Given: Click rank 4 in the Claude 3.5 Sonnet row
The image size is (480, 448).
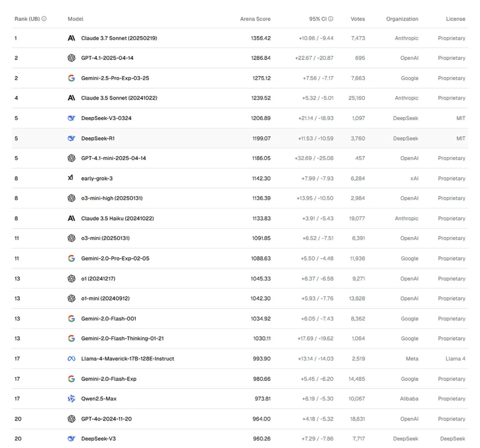Looking at the screenshot, I should pyautogui.click(x=16, y=98).
